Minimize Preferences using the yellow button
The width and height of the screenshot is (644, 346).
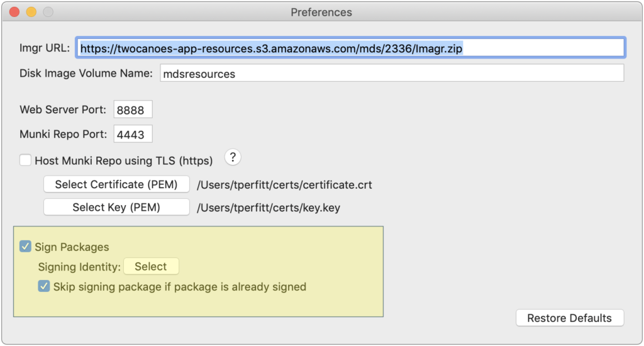click(x=31, y=12)
